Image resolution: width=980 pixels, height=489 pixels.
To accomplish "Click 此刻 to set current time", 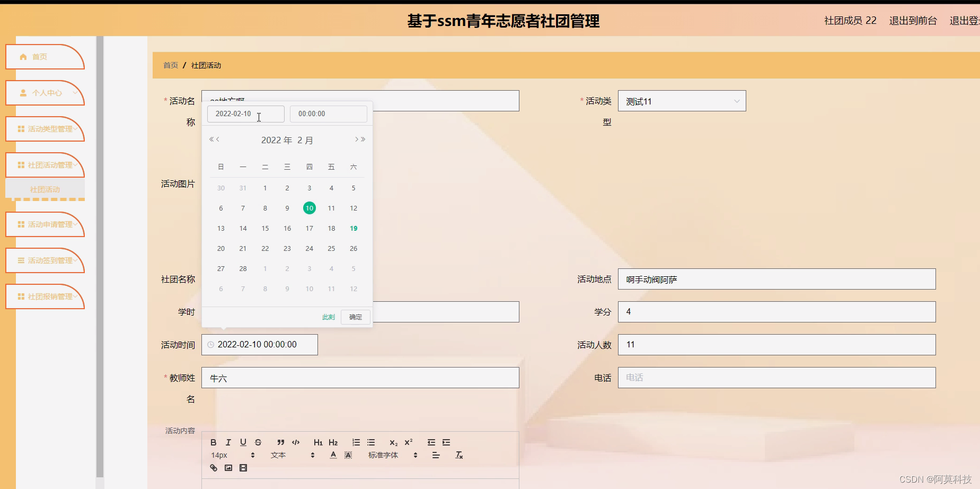I will pos(329,317).
